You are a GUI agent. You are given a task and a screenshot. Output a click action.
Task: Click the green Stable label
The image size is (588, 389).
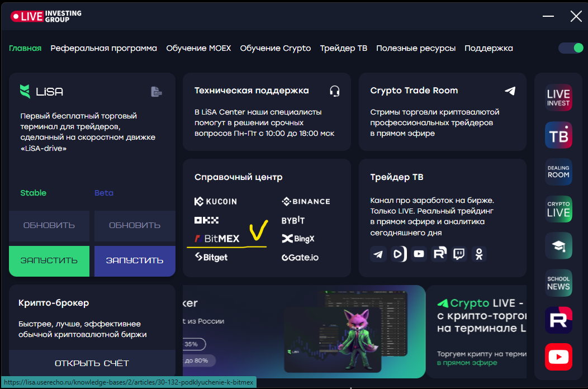pos(34,193)
